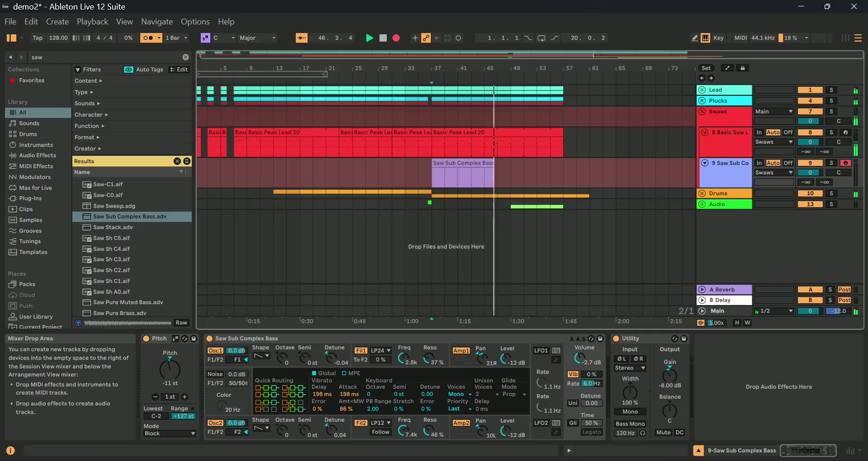Solo the Drums track
This screenshot has width=868, height=461.
[831, 193]
